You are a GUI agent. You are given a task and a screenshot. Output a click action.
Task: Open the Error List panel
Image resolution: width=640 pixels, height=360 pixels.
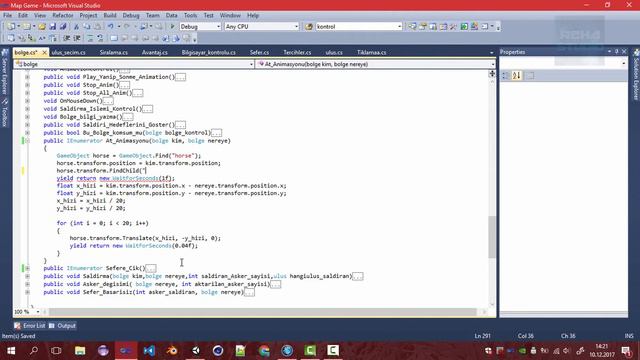[x=30, y=326]
